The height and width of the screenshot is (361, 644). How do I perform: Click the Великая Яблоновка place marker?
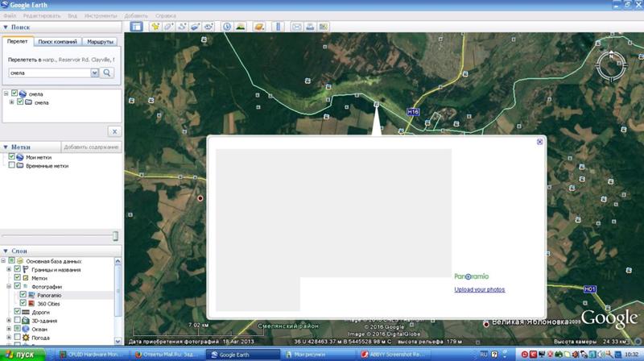click(486, 324)
